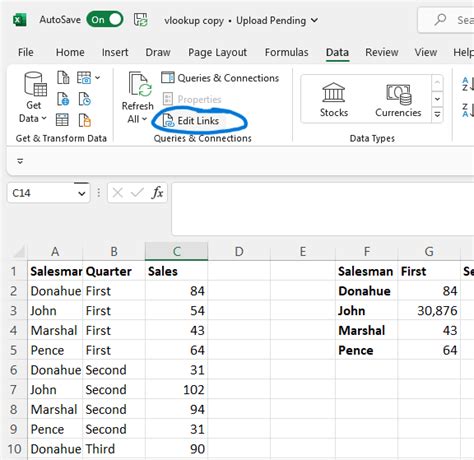Click the Existing Connections icon

click(x=85, y=120)
